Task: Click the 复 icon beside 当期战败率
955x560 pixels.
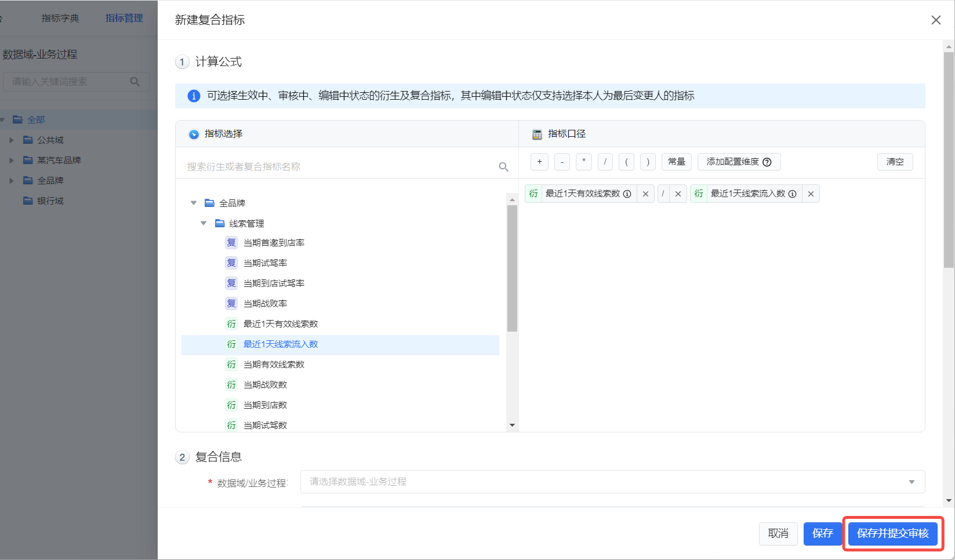Action: [x=231, y=304]
